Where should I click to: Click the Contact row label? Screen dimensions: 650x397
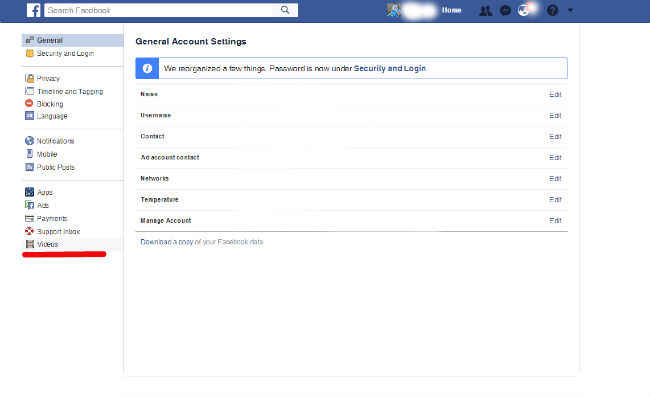tap(152, 136)
